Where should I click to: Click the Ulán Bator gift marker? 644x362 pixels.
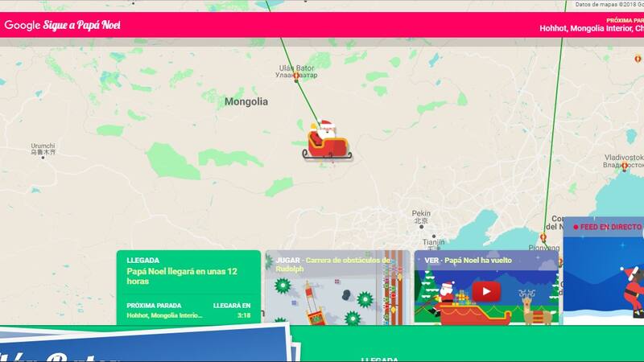(x=296, y=76)
